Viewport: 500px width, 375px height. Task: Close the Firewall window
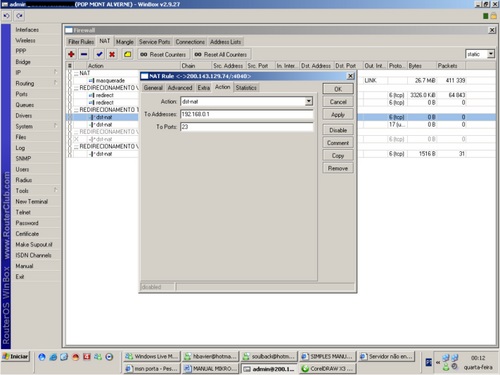[x=492, y=30]
